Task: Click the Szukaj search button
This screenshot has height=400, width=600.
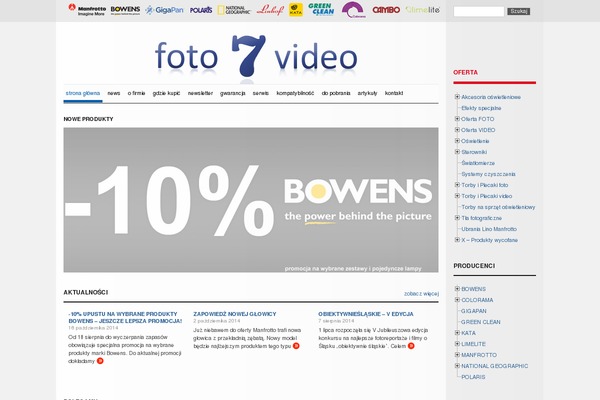Action: [518, 11]
